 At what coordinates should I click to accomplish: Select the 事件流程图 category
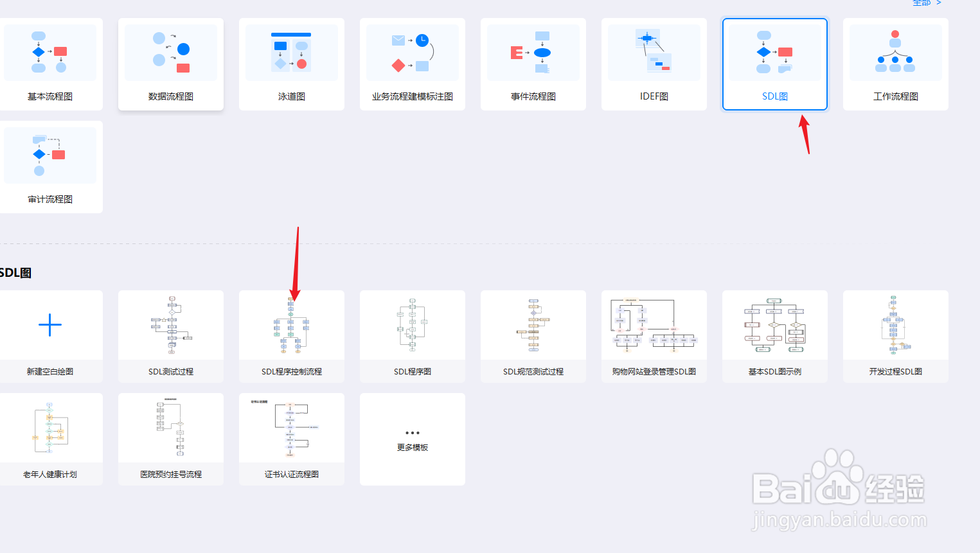tap(533, 51)
